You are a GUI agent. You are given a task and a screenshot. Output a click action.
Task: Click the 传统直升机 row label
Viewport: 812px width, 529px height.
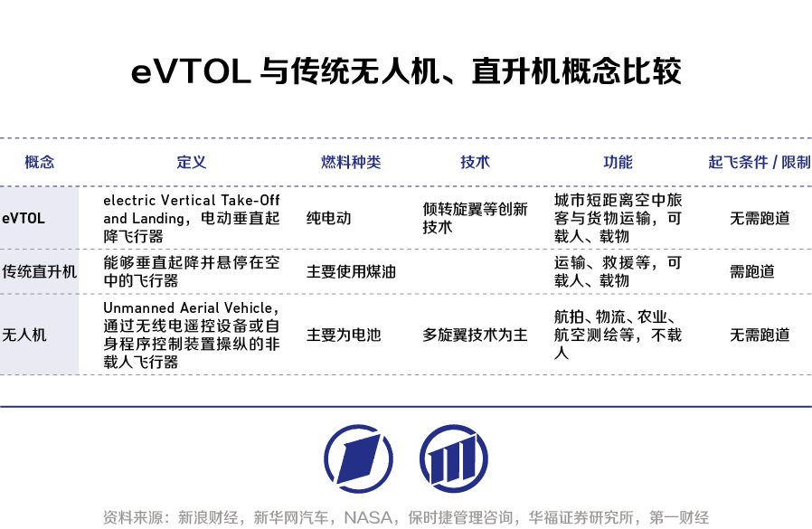(x=40, y=271)
